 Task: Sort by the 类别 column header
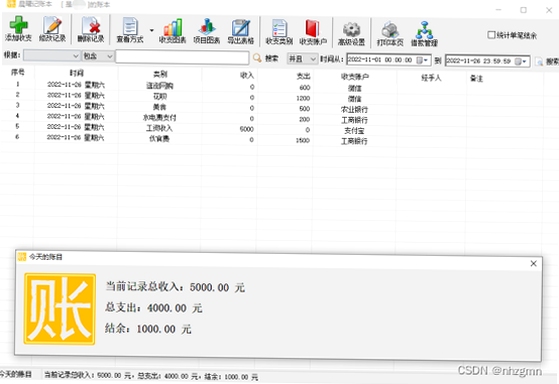(160, 74)
